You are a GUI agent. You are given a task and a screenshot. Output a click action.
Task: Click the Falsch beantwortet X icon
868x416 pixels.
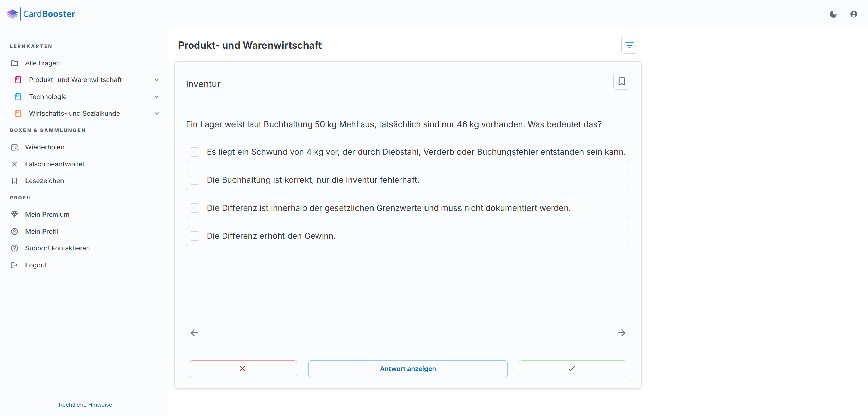click(15, 164)
